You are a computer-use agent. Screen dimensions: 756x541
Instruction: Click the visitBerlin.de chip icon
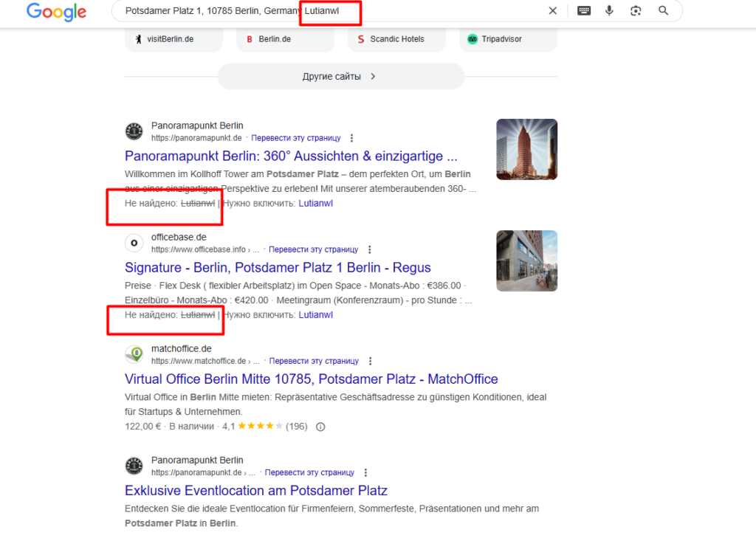pyautogui.click(x=138, y=39)
